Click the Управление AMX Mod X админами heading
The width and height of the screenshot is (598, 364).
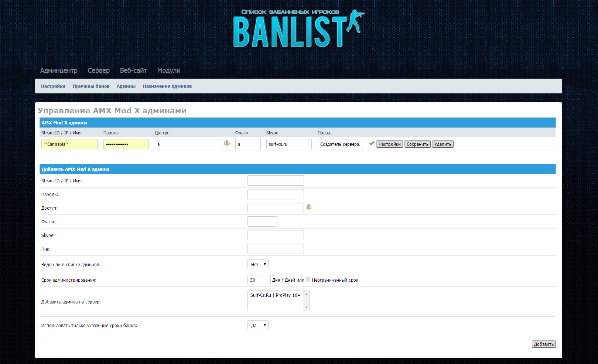pyautogui.click(x=112, y=111)
